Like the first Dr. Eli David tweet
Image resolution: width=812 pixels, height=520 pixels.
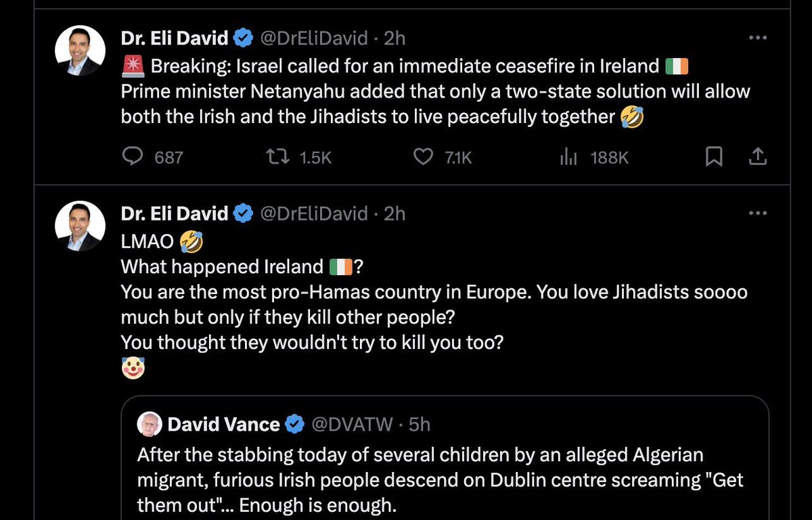click(x=423, y=157)
